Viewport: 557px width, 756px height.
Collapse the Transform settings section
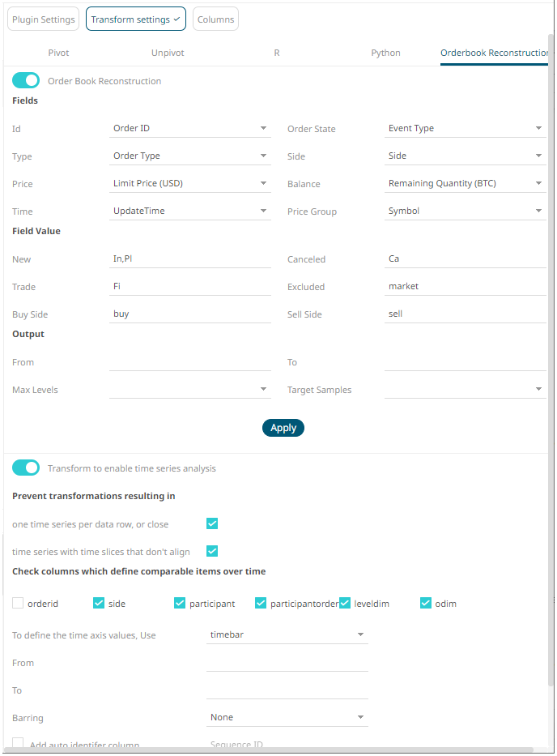coord(136,19)
